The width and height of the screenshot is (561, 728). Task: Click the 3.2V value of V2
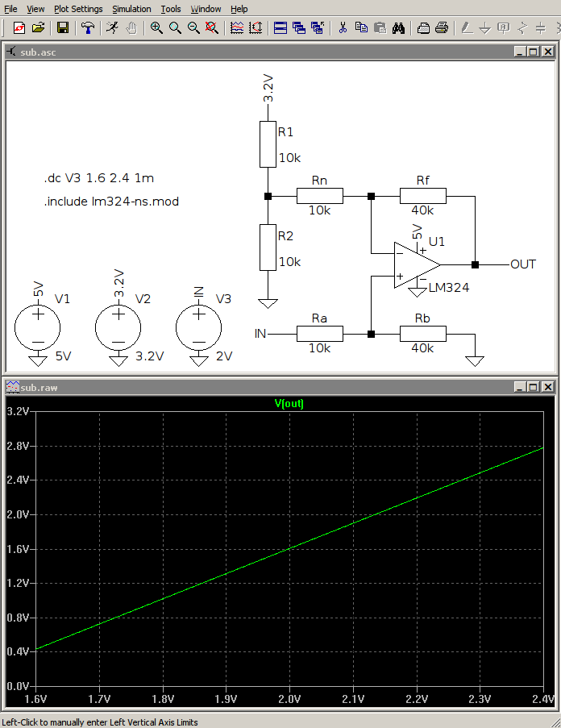pyautogui.click(x=149, y=356)
